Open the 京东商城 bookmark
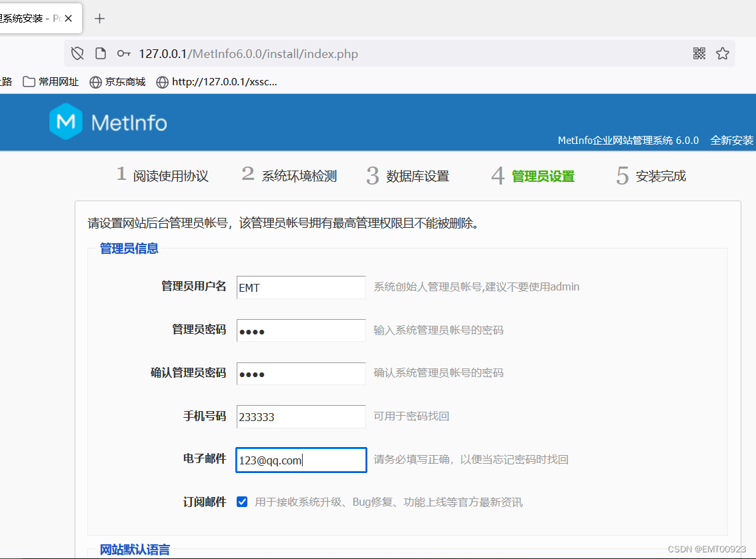756x559 pixels. (117, 82)
